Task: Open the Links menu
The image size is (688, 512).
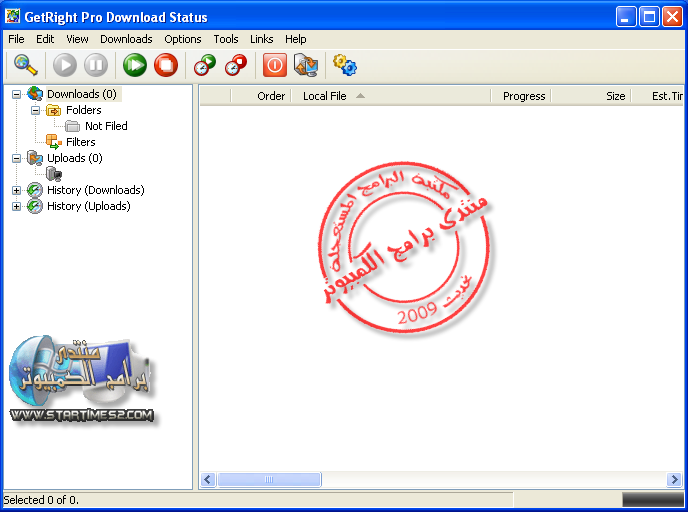Action: point(262,39)
